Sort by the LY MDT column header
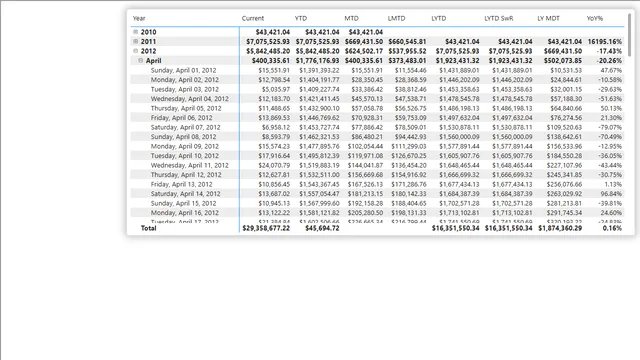 (549, 18)
